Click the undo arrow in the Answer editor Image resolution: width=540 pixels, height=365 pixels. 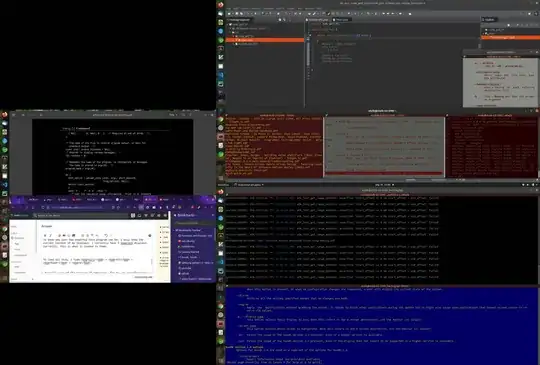click(x=106, y=236)
